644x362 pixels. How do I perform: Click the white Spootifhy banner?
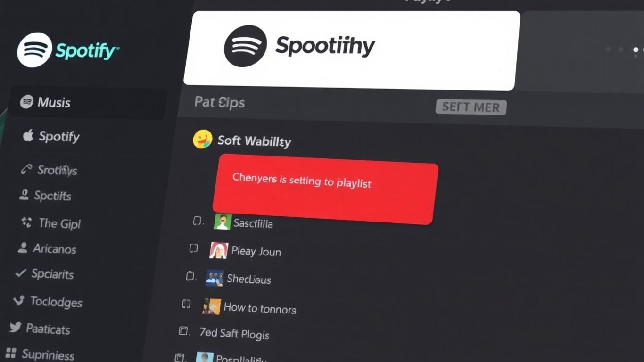352,50
